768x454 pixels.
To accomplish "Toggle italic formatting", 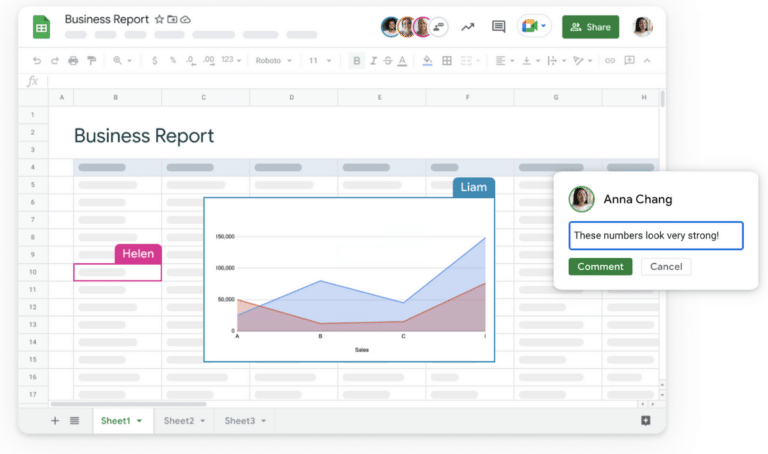I will [373, 61].
